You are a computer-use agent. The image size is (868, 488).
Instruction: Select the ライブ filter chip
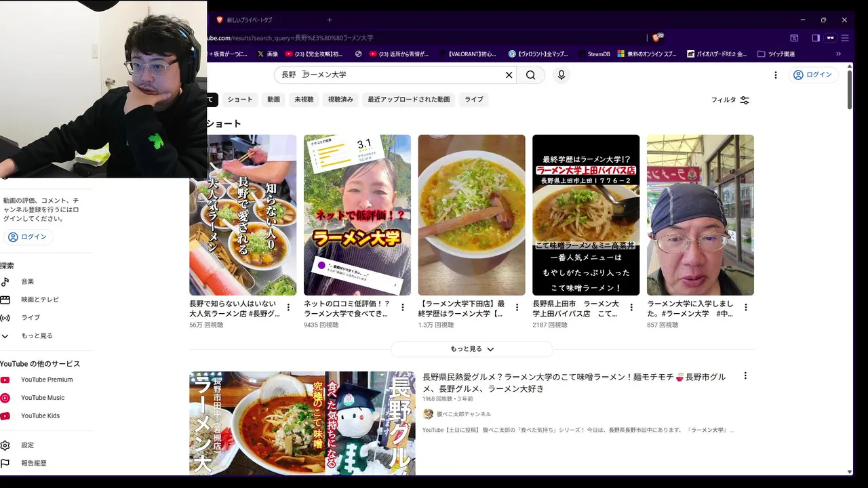click(474, 100)
